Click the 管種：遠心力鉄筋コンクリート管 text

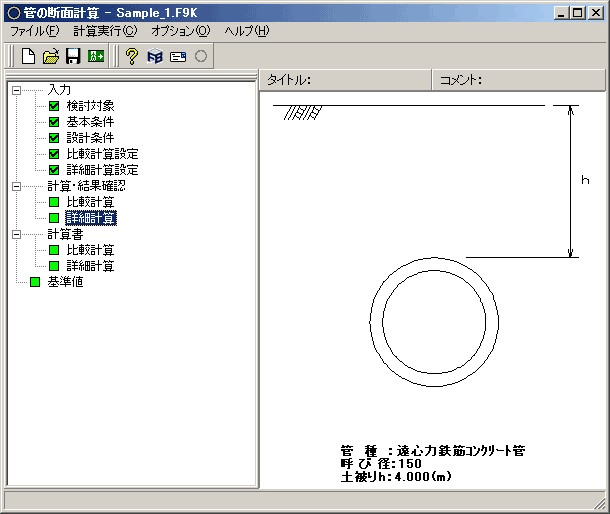point(433,451)
